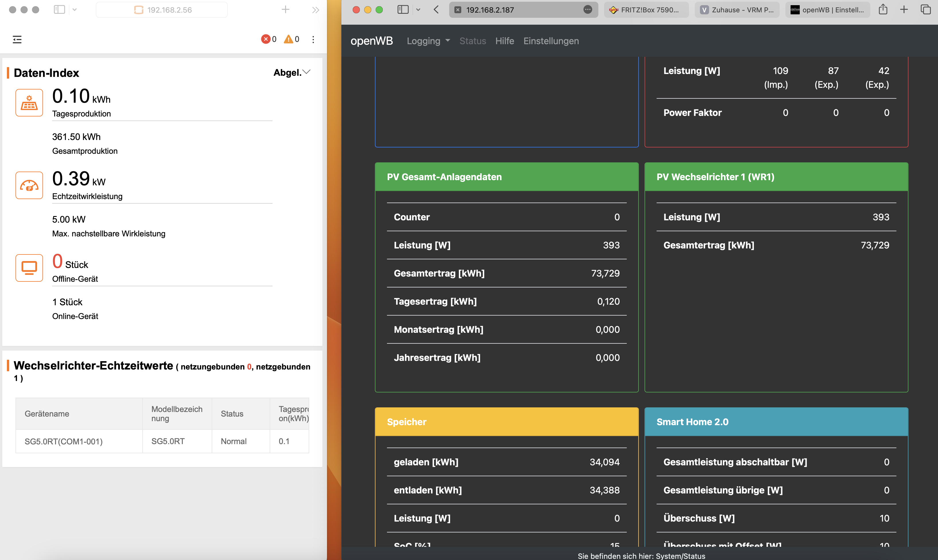This screenshot has width=938, height=560.
Task: Click the solar panel Tagesproduktion icon
Action: [29, 103]
